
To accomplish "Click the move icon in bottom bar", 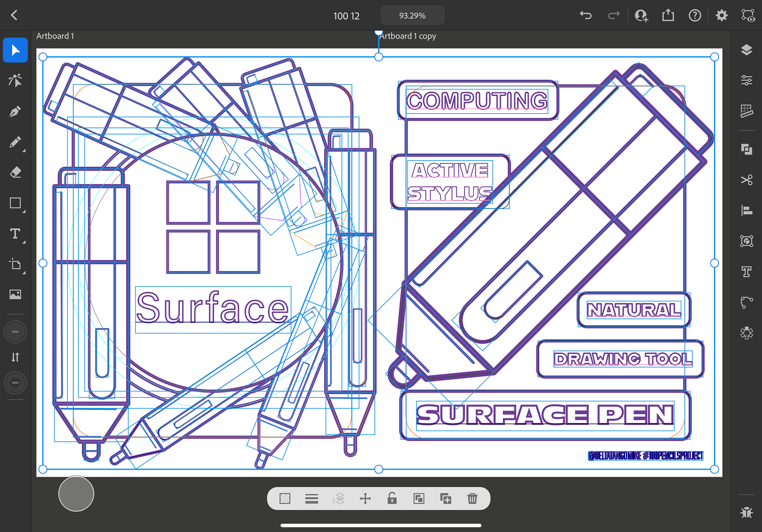I will coord(365,498).
